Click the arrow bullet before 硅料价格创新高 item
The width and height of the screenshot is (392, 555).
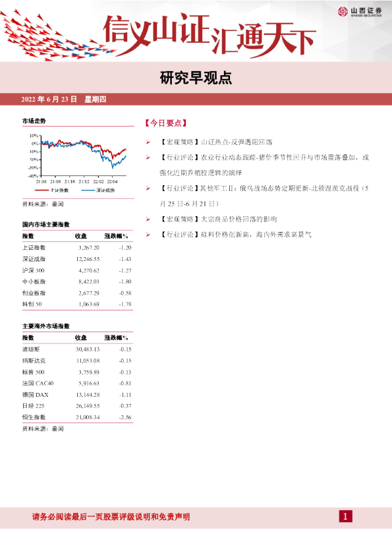click(148, 234)
